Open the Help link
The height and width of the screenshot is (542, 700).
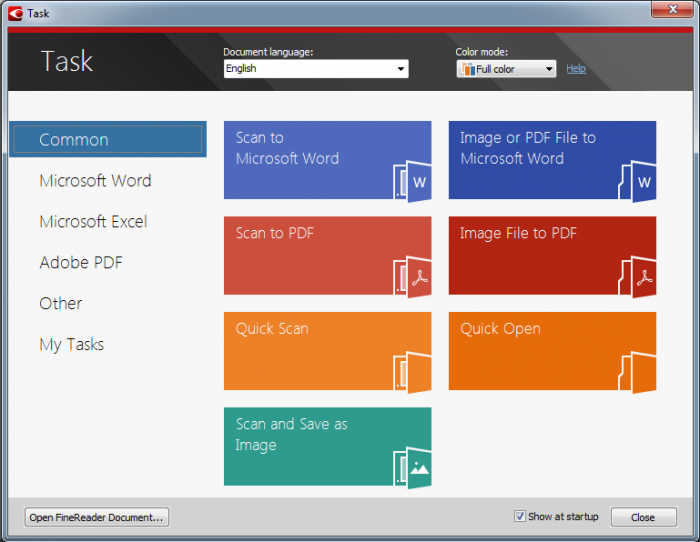(576, 69)
